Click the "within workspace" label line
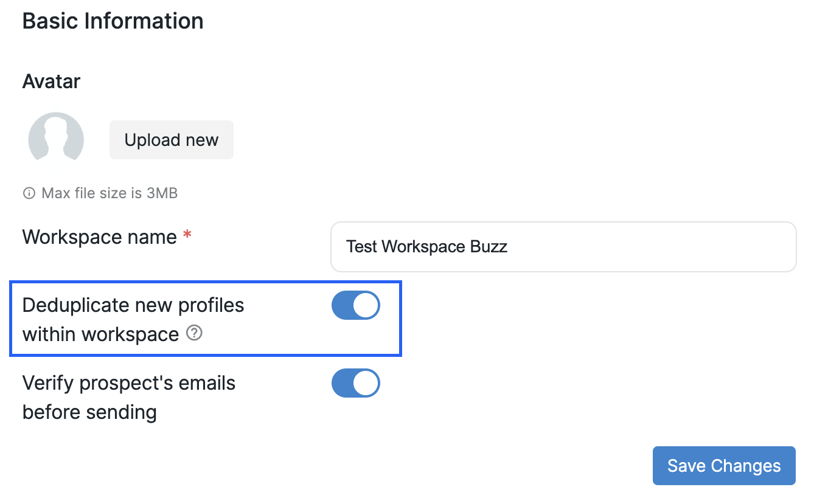The width and height of the screenshot is (814, 504). [100, 334]
